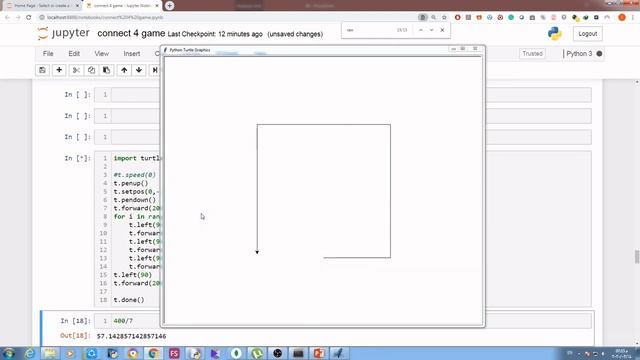Bookmark this page with the star icon
Image resolution: width=640 pixels, height=360 pixels.
coord(444,17)
